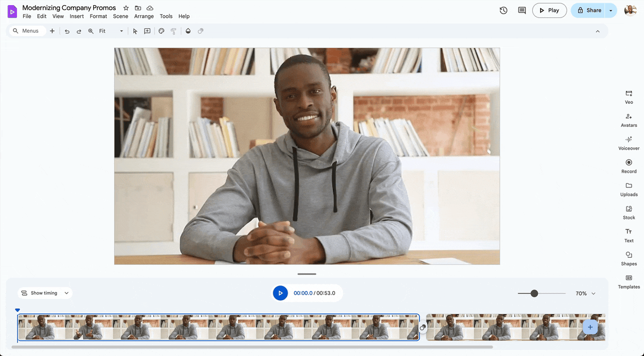
Task: Open version history
Action: pyautogui.click(x=503, y=10)
